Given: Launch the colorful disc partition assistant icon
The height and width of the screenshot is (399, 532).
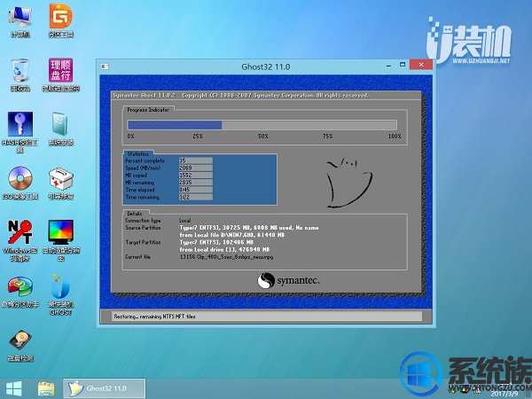Looking at the screenshot, I should tap(20, 287).
